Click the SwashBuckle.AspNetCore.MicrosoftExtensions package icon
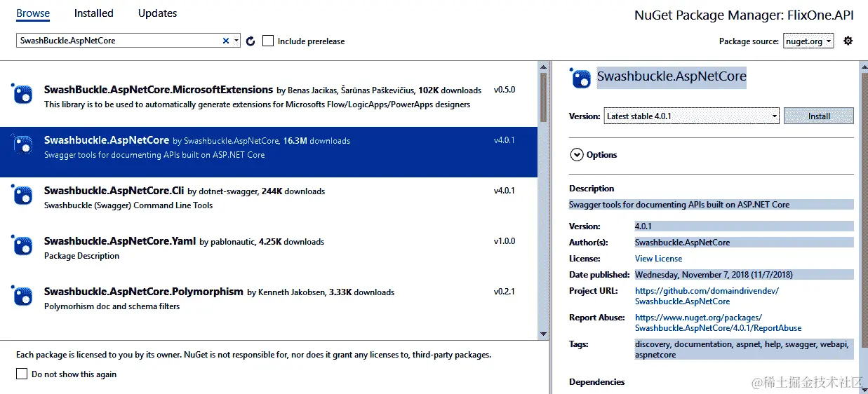This screenshot has height=394, width=868. pyautogui.click(x=22, y=93)
